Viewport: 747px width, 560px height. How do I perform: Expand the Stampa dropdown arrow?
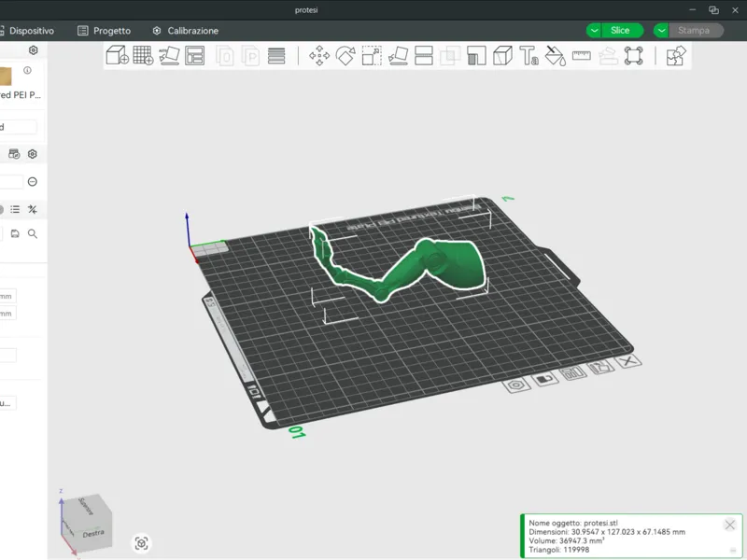pyautogui.click(x=661, y=31)
